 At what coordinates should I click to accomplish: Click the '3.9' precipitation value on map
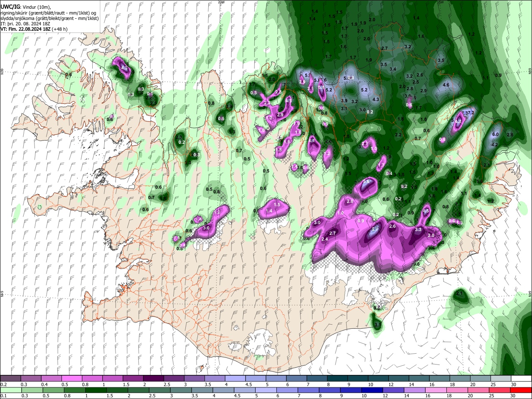[x=344, y=101]
